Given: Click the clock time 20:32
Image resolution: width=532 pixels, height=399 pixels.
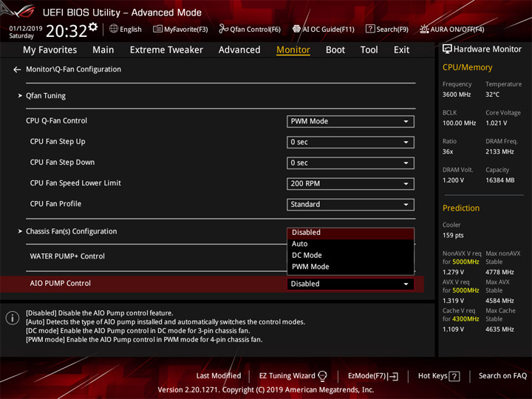Looking at the screenshot, I should (66, 31).
